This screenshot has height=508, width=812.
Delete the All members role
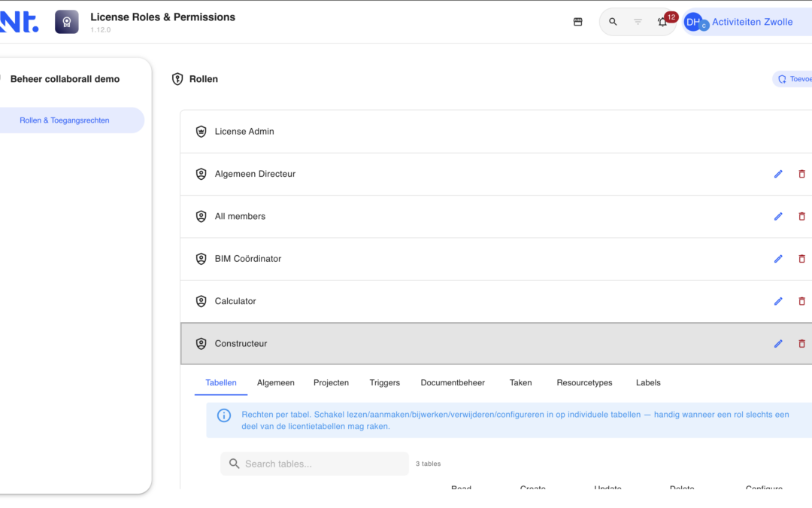point(801,217)
